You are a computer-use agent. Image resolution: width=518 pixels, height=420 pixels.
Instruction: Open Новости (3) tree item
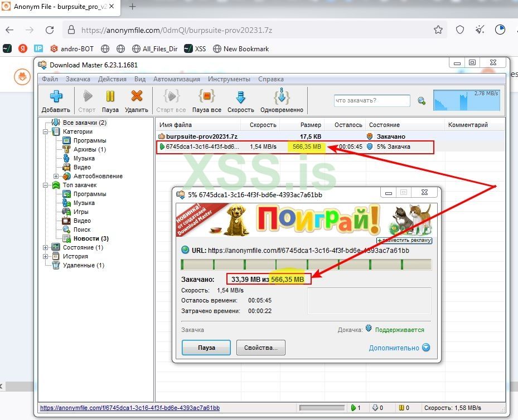(91, 238)
